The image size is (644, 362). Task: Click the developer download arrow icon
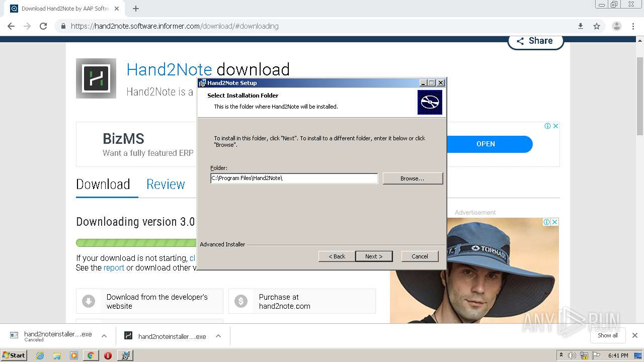point(89,301)
